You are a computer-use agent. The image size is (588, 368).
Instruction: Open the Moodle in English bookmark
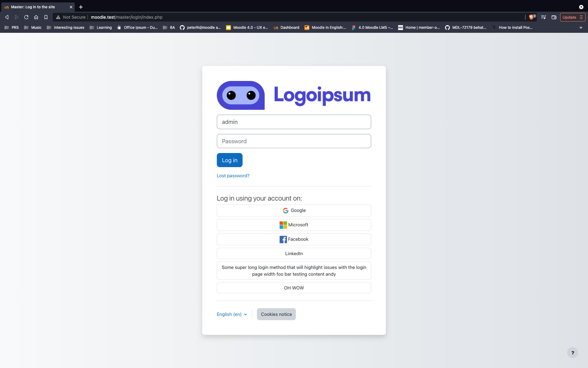(x=325, y=28)
